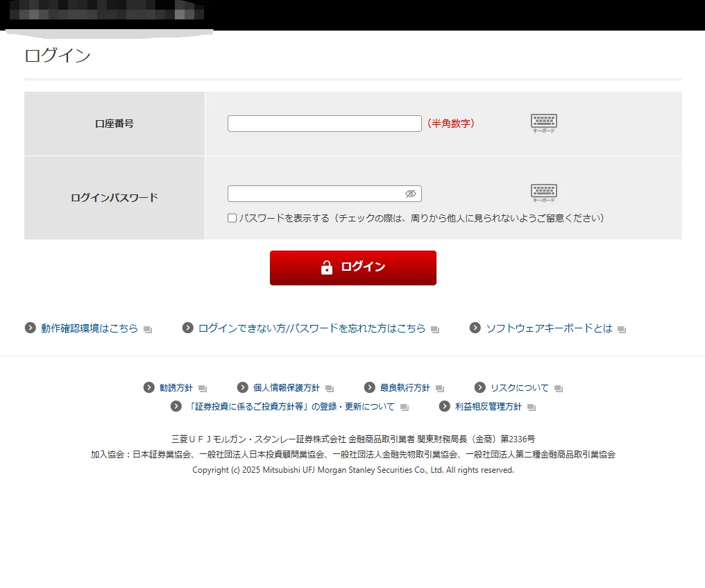Open the software keyboard for ログインパスワード
Viewport: 705px width, 588px height.
[543, 190]
